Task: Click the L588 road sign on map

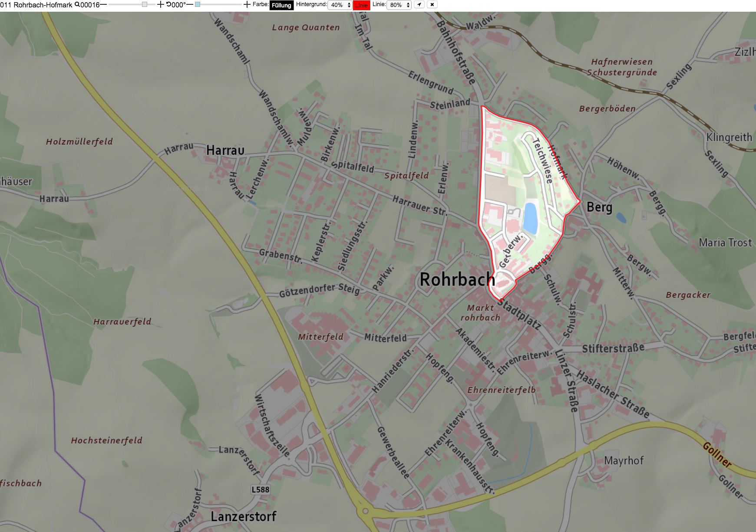Action: point(261,489)
